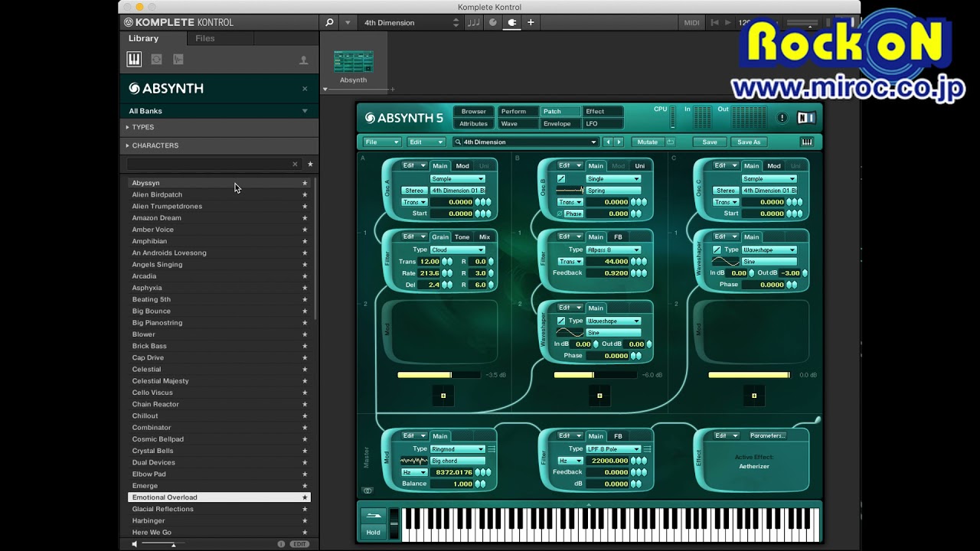This screenshot has height=551, width=980.
Task: Toggle Osc A Stereo mode
Action: coord(414,191)
